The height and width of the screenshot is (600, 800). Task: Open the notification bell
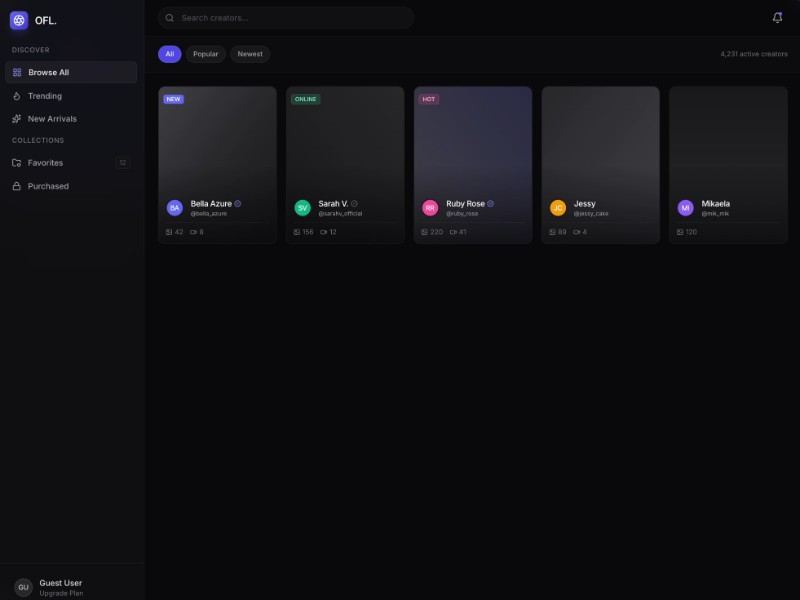tap(777, 17)
